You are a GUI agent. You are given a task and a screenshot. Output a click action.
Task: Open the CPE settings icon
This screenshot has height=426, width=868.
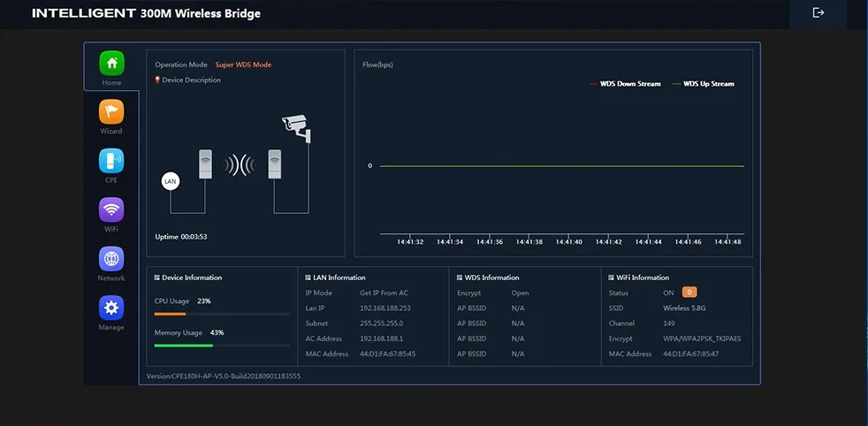click(x=111, y=161)
